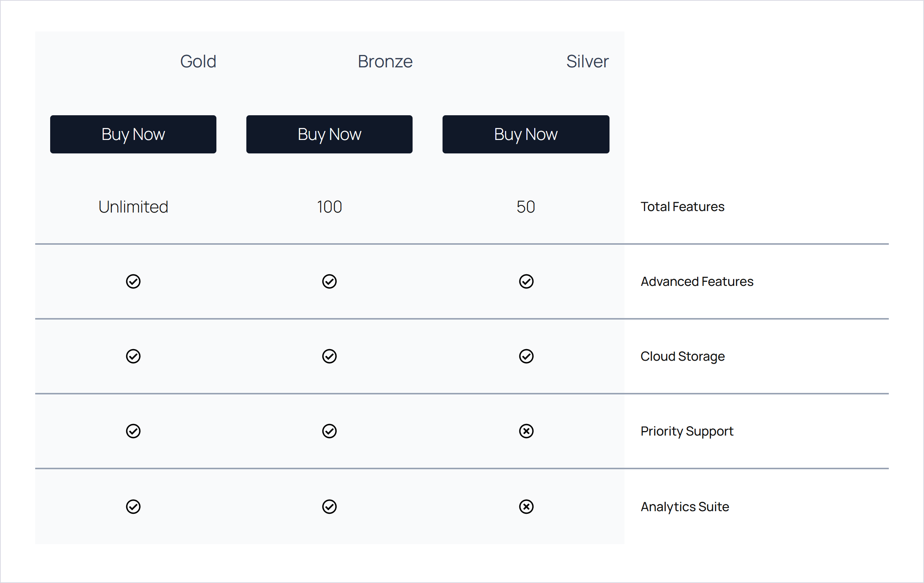Image resolution: width=924 pixels, height=583 pixels.
Task: Click the Silver check icon for Cloud Storage
Action: (x=526, y=356)
